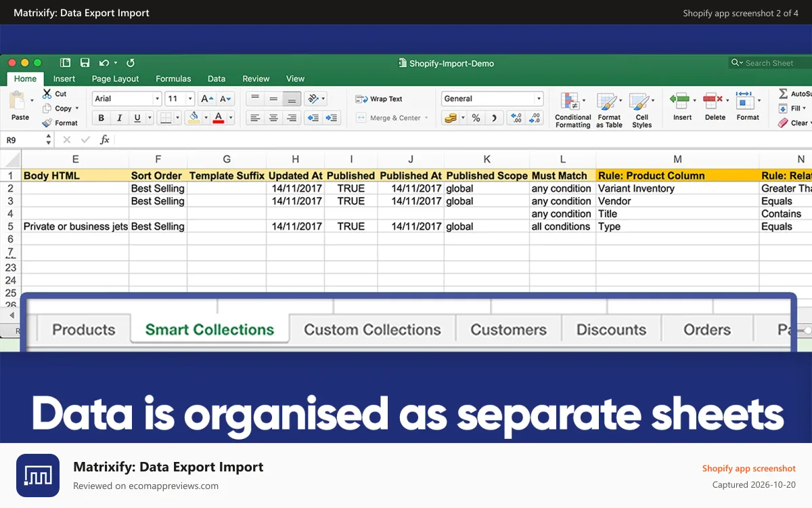The image size is (812, 508).
Task: Select the Products sheet tab
Action: (84, 330)
